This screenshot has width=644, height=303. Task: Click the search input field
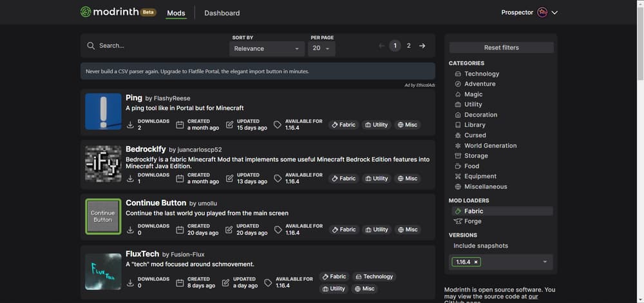point(158,46)
